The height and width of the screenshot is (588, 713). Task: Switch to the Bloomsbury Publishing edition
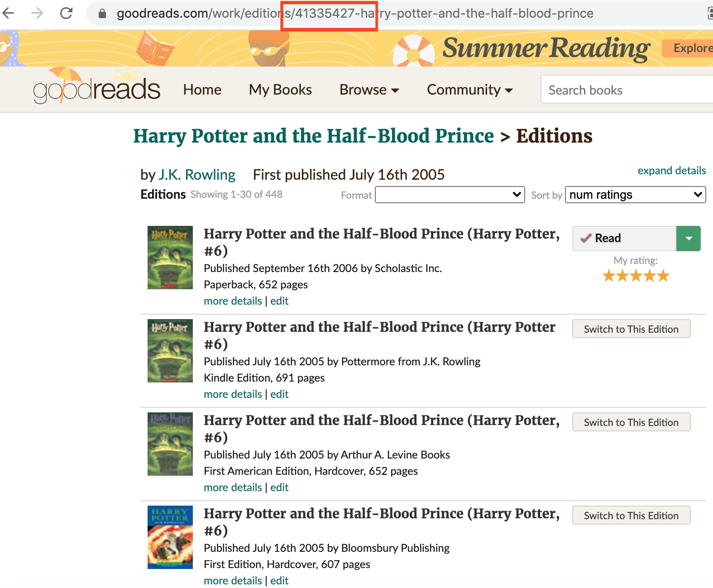631,516
